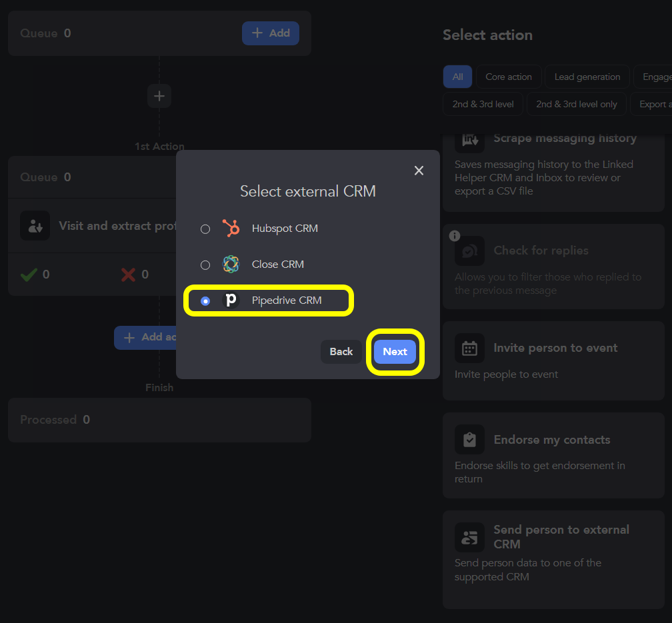
Task: Click the red cross failed counter
Action: [135, 275]
